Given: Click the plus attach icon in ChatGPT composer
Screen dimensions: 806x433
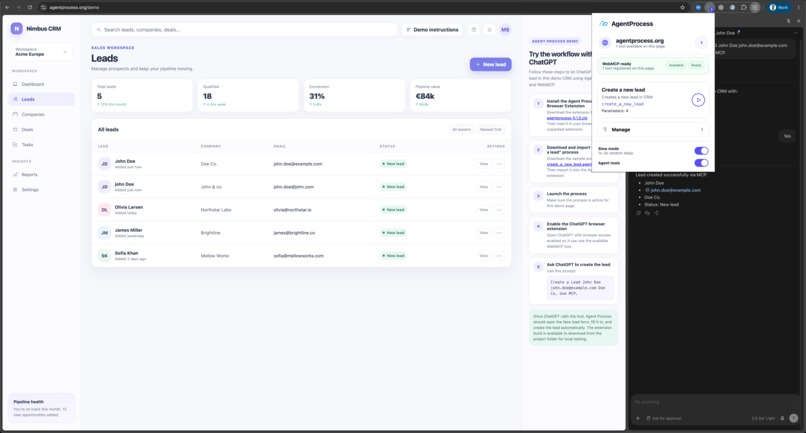Looking at the screenshot, I should click(x=638, y=418).
